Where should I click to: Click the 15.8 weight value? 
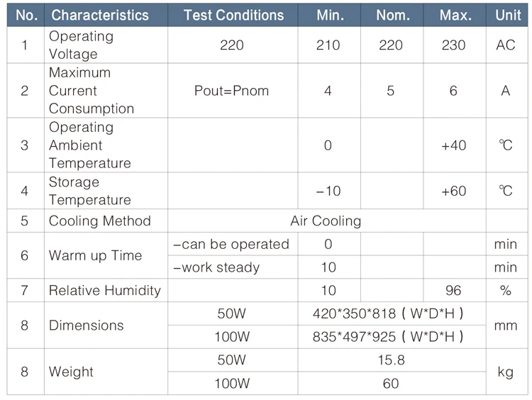(x=391, y=360)
